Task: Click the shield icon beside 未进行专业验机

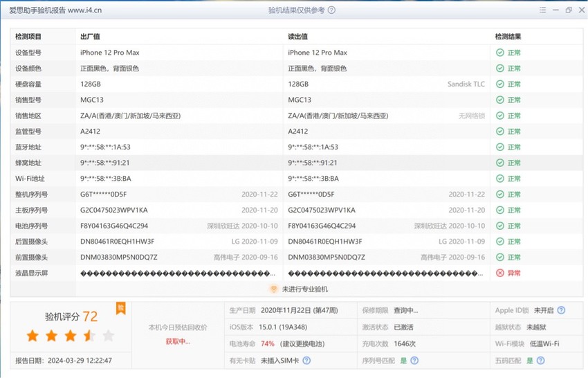Action: 274,289
